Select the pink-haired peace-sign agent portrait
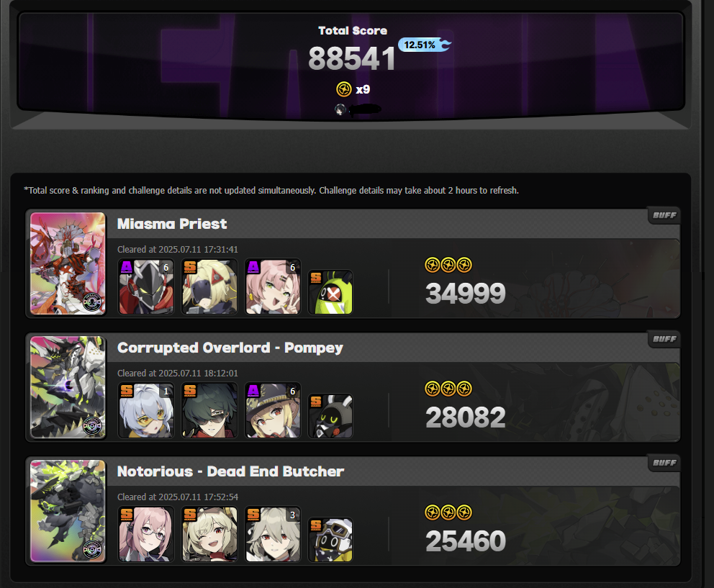The width and height of the screenshot is (714, 588). (273, 286)
